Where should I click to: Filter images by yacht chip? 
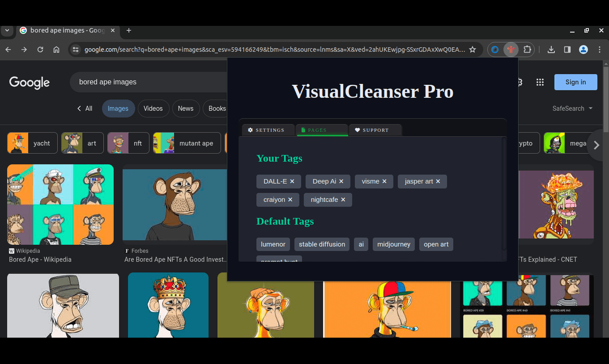click(32, 143)
